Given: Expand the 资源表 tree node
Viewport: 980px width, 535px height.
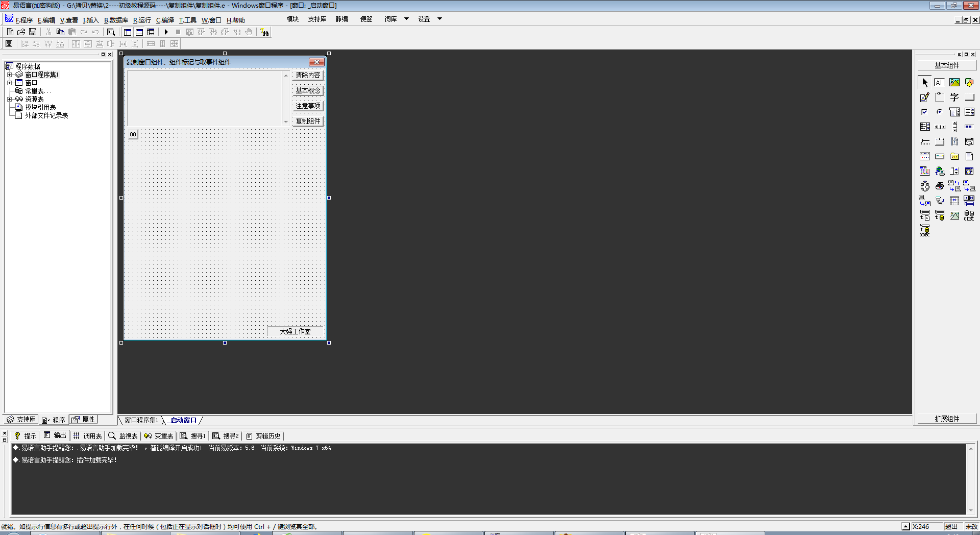Looking at the screenshot, I should click(9, 99).
